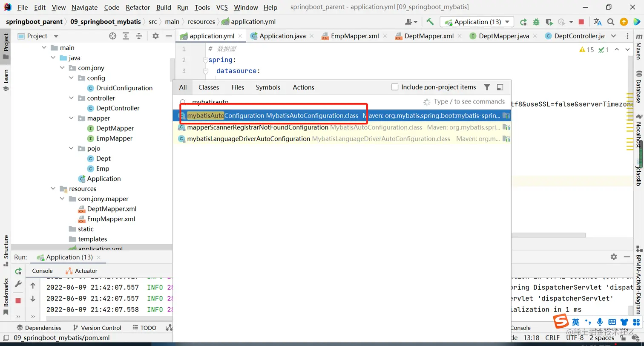Collapse the controller package node

[71, 98]
